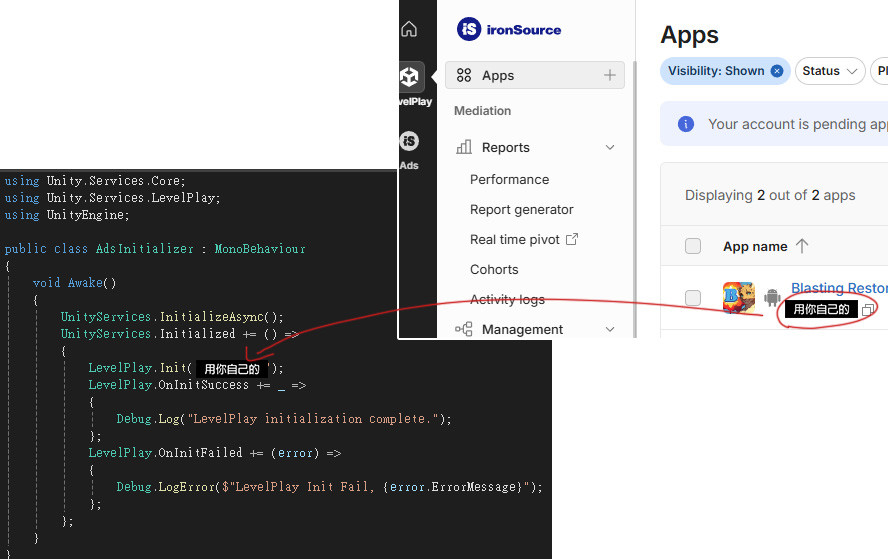This screenshot has width=888, height=559.
Task: Click 'Displaying 2 out of 2 apps' text
Action: click(x=770, y=195)
